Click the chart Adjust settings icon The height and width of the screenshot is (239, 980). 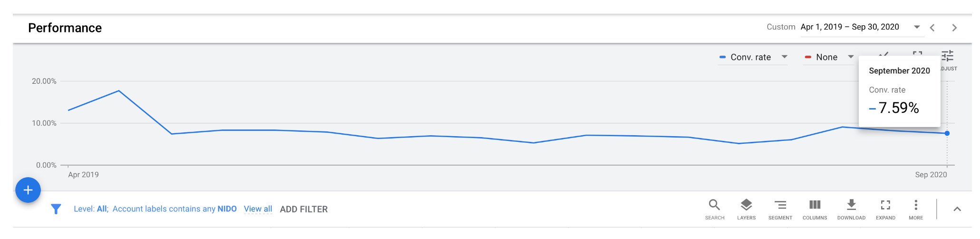[947, 57]
